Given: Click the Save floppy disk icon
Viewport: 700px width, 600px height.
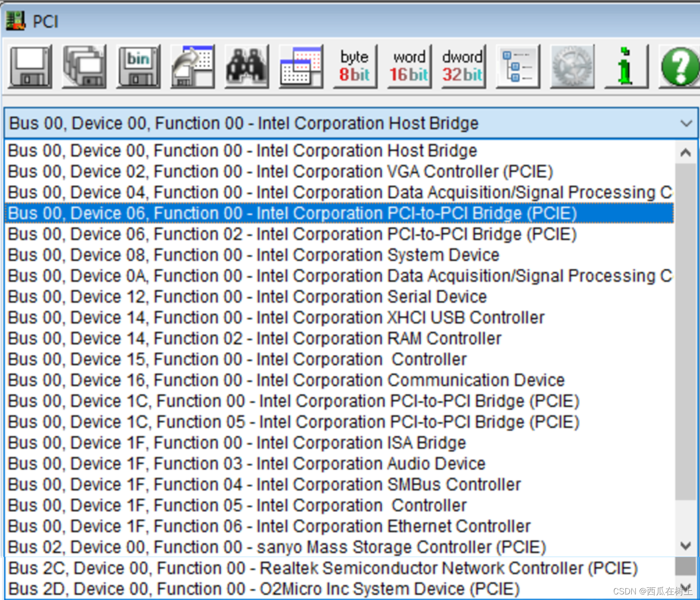Looking at the screenshot, I should point(30,67).
